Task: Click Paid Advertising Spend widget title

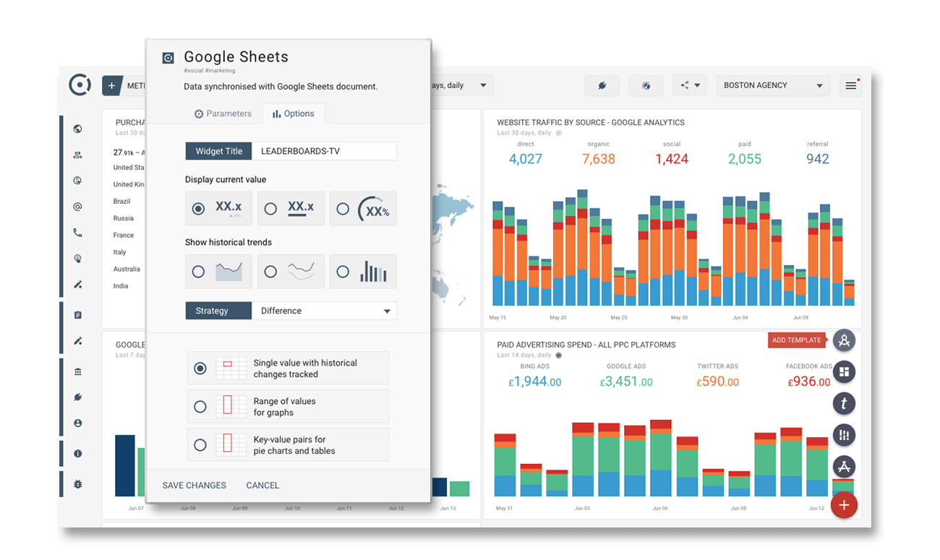Action: pos(586,345)
